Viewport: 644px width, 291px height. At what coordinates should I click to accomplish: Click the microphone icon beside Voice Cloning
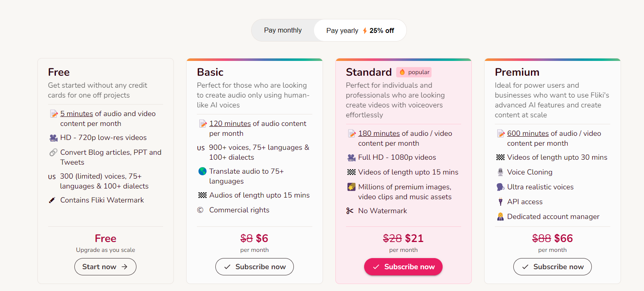click(x=500, y=172)
